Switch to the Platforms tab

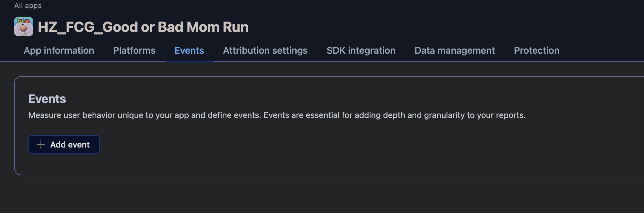pos(134,50)
